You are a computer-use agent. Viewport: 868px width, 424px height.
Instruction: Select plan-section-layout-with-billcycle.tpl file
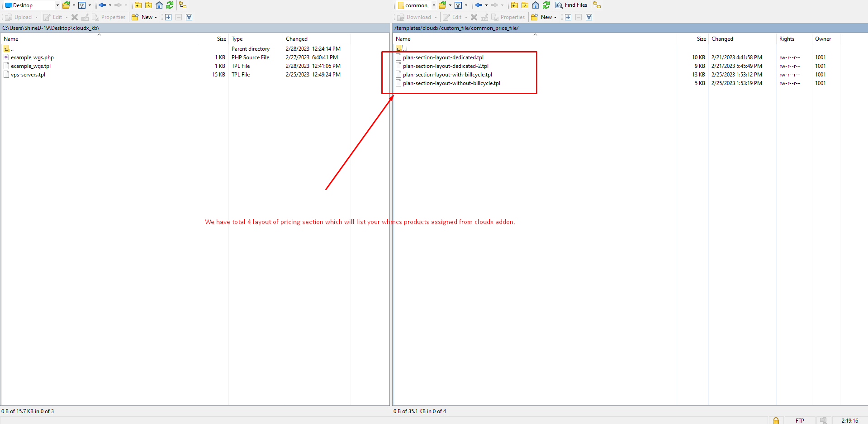tap(447, 75)
